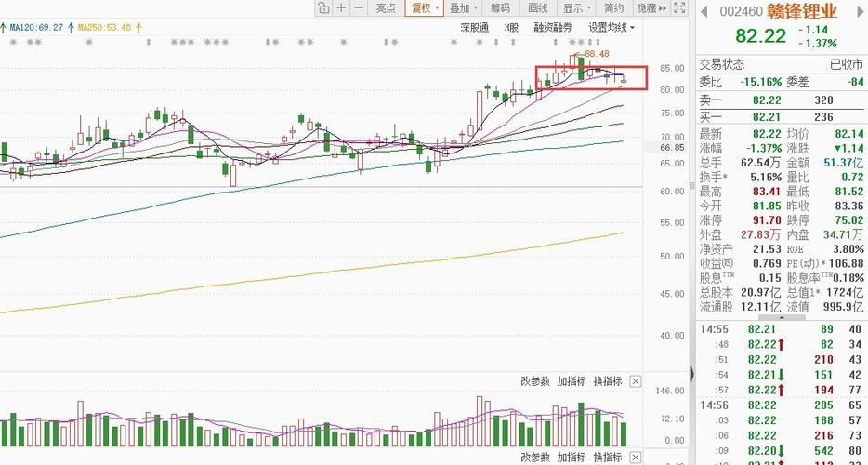This screenshot has width=868, height=465.
Task: Close the bottom indicator panel
Action: tap(636, 458)
